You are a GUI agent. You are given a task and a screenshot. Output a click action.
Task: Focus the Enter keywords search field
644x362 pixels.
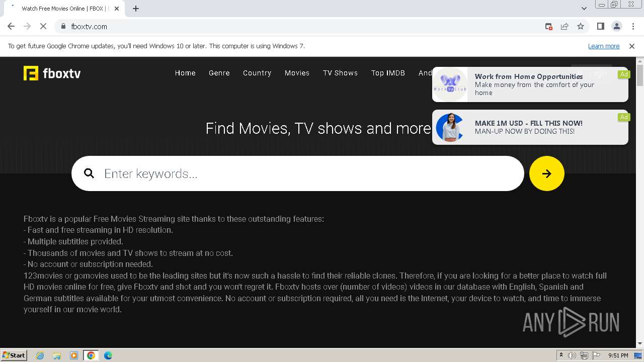coord(298,173)
